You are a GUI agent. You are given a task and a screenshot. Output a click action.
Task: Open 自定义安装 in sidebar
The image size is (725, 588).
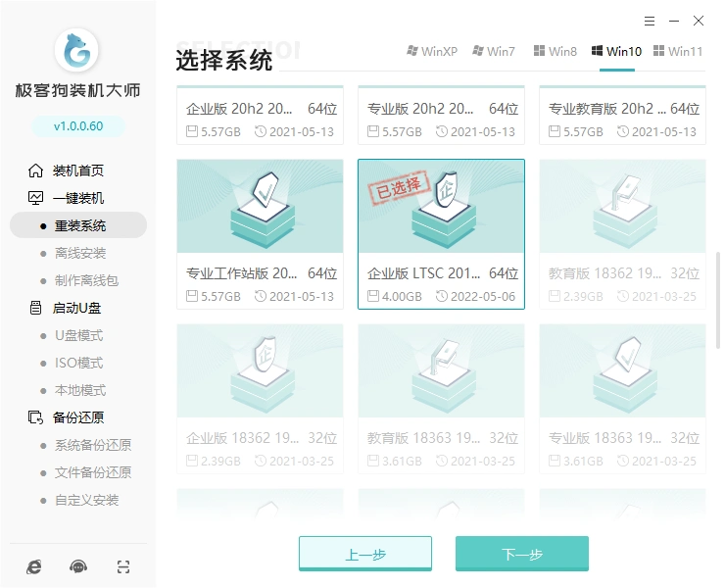(86, 500)
